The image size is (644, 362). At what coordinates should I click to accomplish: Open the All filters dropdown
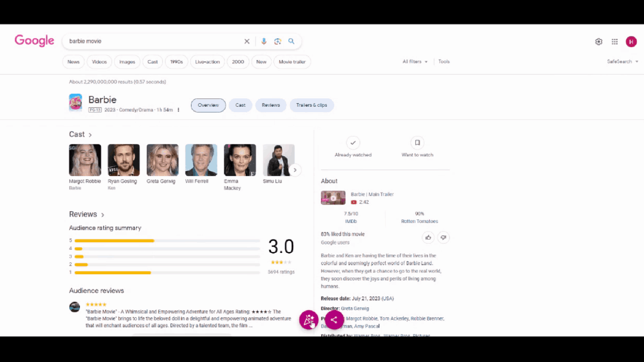coord(415,61)
